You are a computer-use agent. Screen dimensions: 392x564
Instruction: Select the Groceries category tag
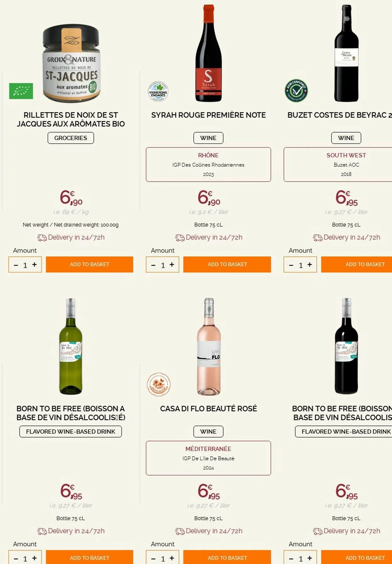pos(71,138)
